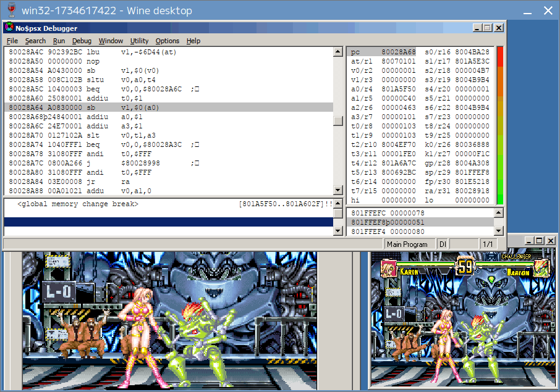560x392 pixels.
Task: Select the current PC line 80028A68
Action: point(169,117)
